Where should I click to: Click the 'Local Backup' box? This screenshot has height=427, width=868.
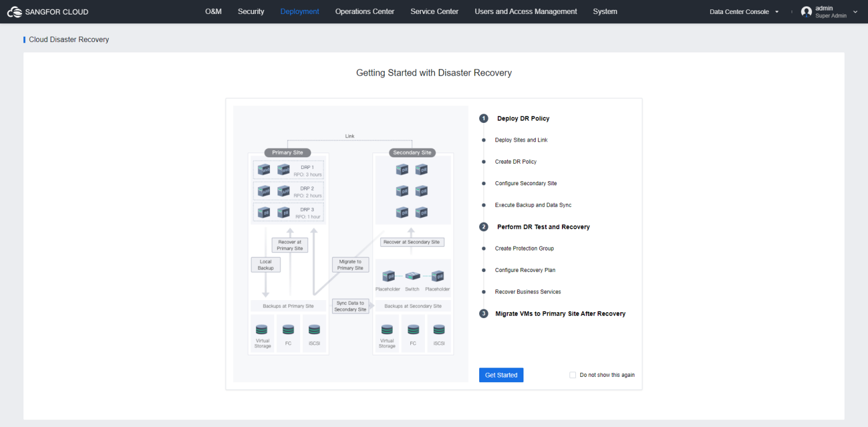click(266, 264)
